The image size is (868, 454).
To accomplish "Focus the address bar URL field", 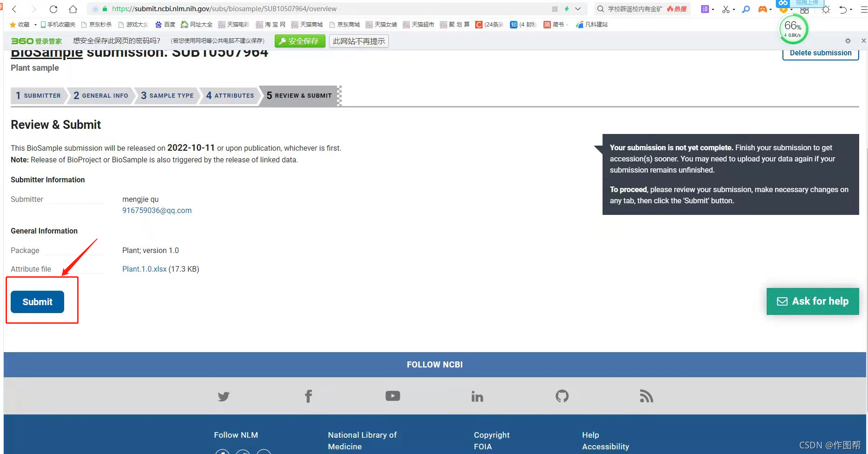I will (325, 9).
